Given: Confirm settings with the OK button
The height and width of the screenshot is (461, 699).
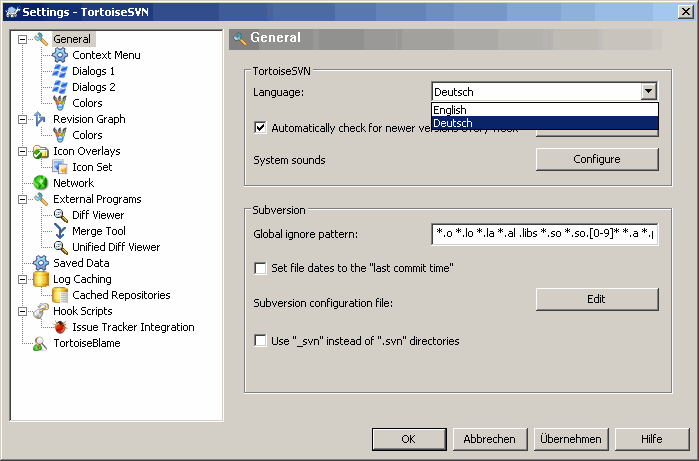Looking at the screenshot, I should [409, 439].
